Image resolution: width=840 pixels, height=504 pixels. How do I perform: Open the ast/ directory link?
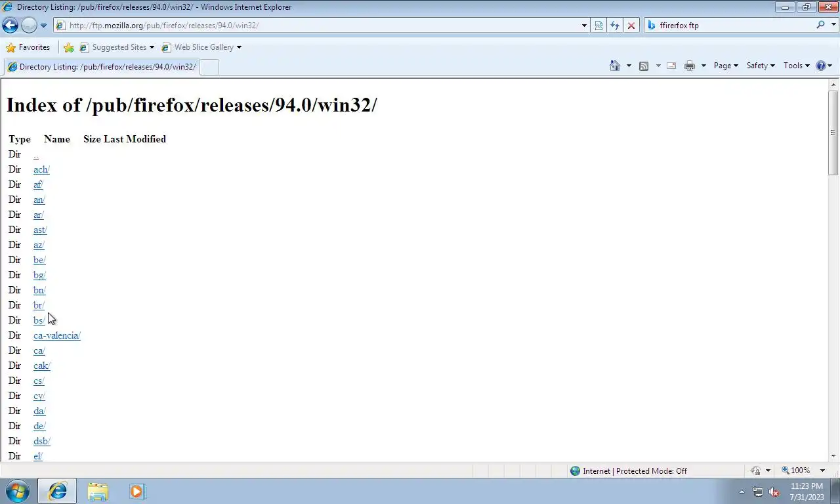(40, 230)
